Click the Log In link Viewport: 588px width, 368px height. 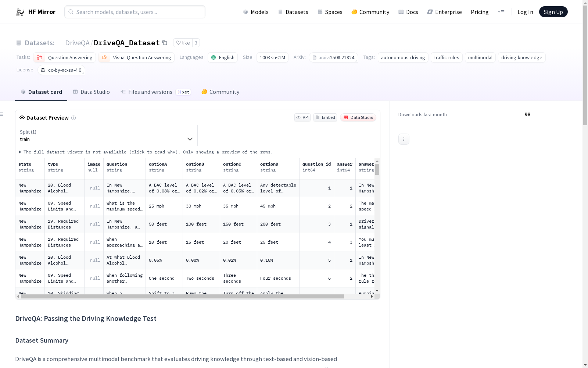pyautogui.click(x=525, y=12)
